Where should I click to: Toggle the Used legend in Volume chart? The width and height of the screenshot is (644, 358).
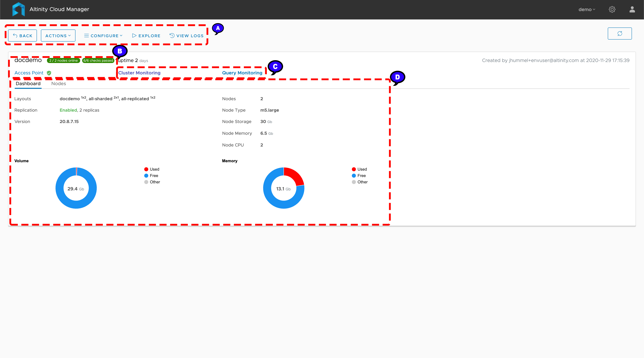point(151,169)
